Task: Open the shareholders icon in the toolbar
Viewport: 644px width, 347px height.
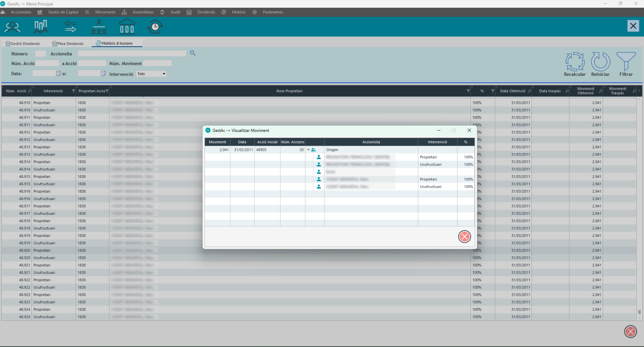Action: [12, 27]
